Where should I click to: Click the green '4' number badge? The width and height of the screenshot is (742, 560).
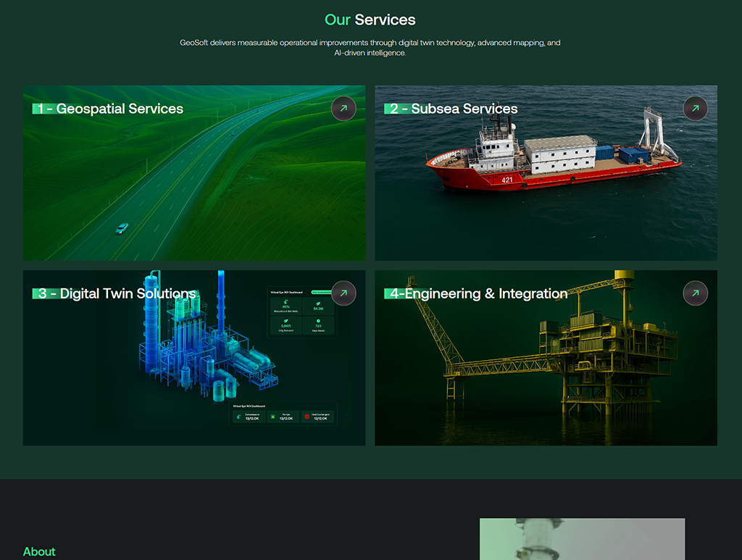(393, 293)
